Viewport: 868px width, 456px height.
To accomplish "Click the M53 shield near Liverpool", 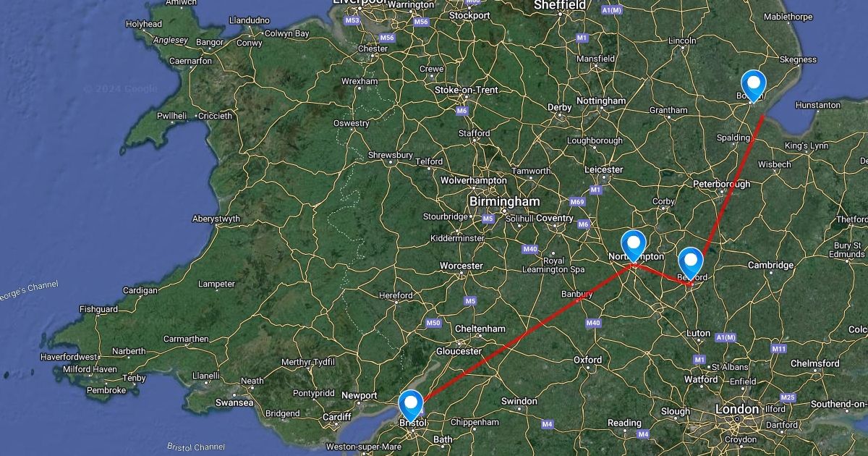I will point(352,20).
